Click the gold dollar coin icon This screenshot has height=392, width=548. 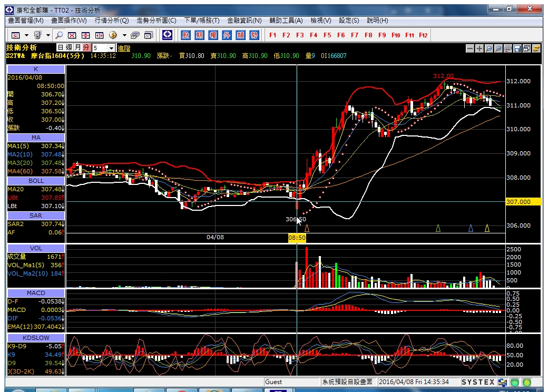[x=113, y=35]
